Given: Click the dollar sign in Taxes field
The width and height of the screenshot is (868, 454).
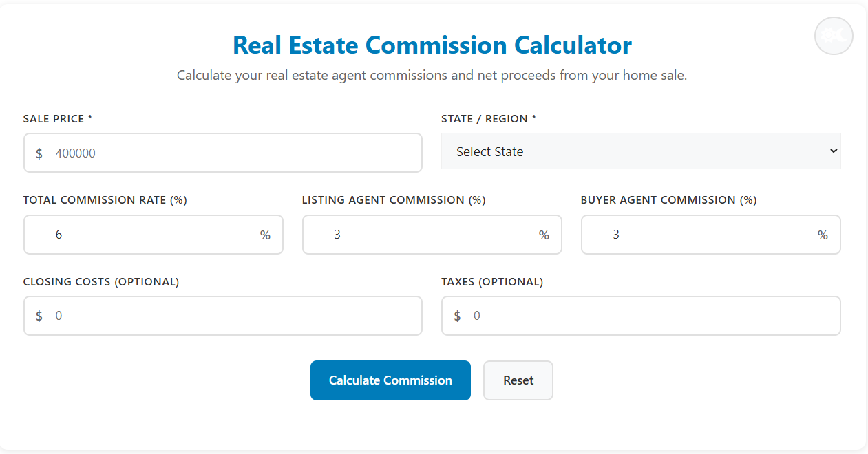Looking at the screenshot, I should pos(456,315).
